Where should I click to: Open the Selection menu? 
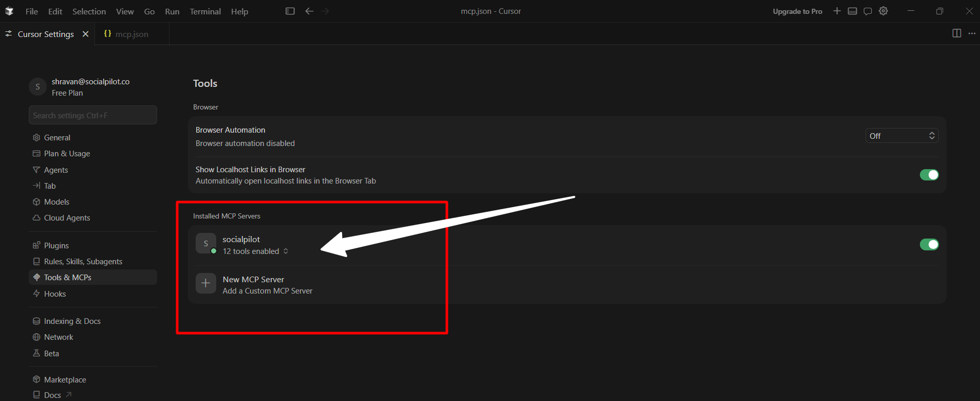[x=89, y=11]
